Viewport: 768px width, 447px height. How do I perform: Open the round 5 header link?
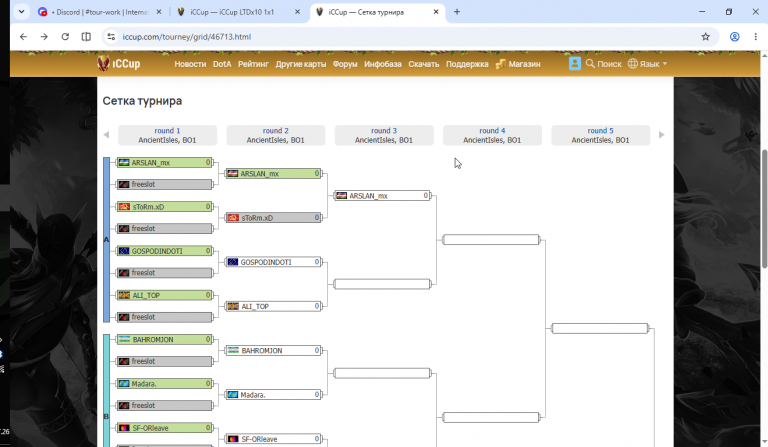(x=600, y=131)
